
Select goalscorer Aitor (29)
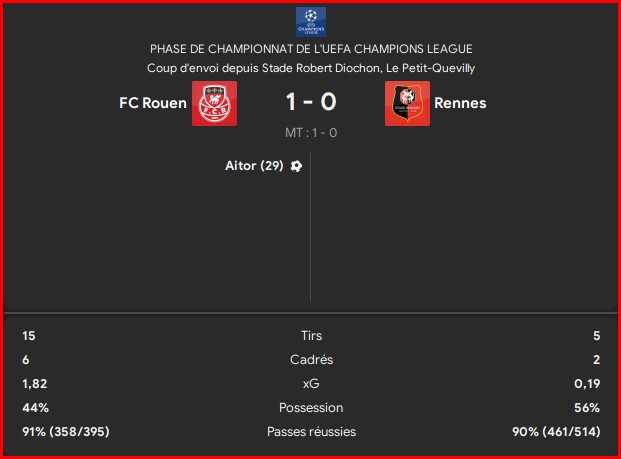[254, 166]
